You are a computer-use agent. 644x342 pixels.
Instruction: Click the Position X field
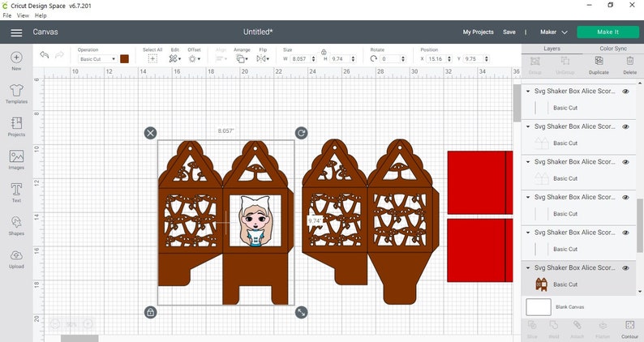pos(436,59)
